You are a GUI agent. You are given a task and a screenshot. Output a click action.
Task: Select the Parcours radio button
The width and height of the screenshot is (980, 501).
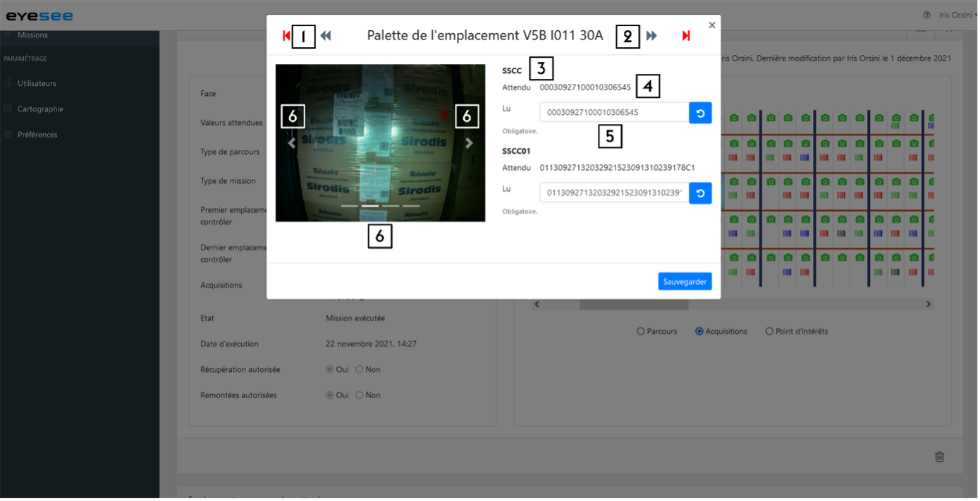(x=641, y=331)
